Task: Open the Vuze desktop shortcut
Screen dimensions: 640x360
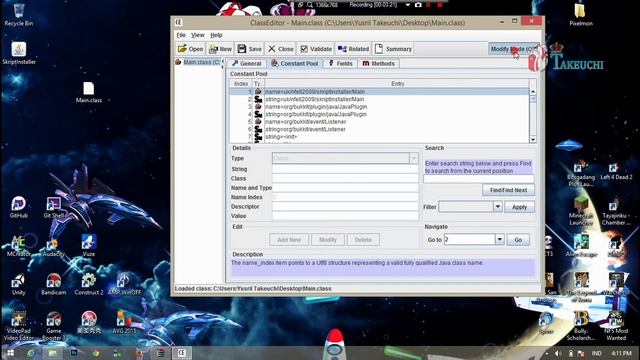Action: tap(89, 246)
